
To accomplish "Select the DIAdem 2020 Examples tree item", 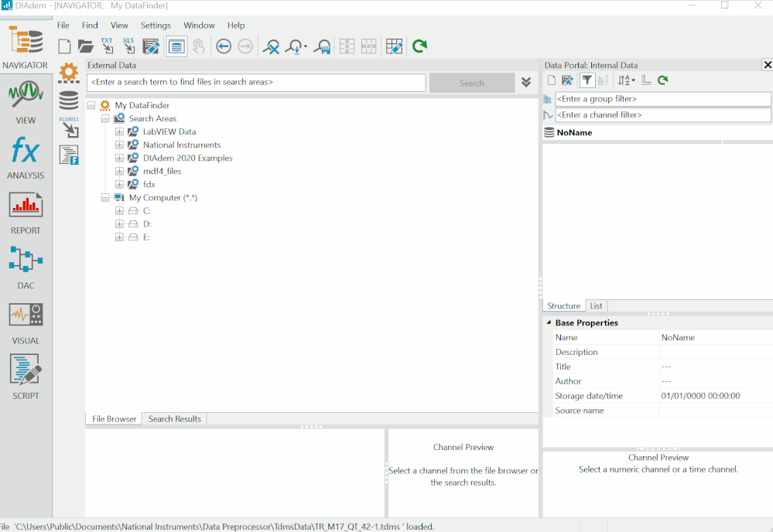I will point(187,158).
